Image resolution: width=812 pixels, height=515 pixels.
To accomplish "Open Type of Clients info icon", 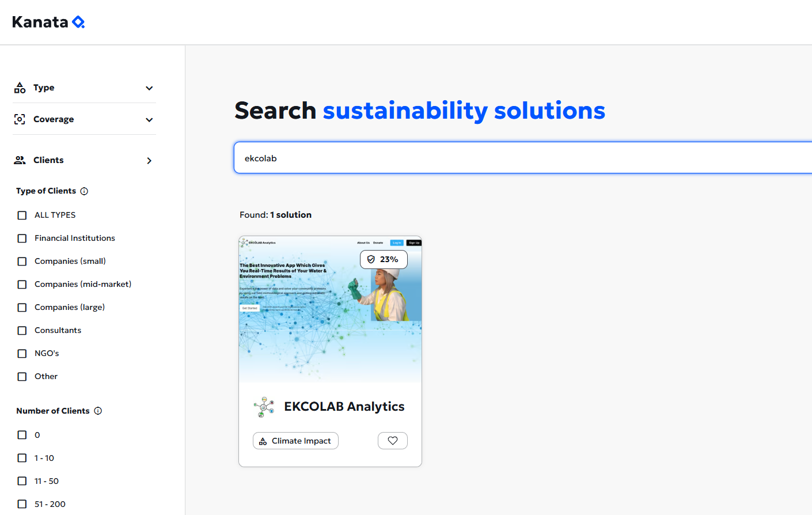I will coord(84,191).
